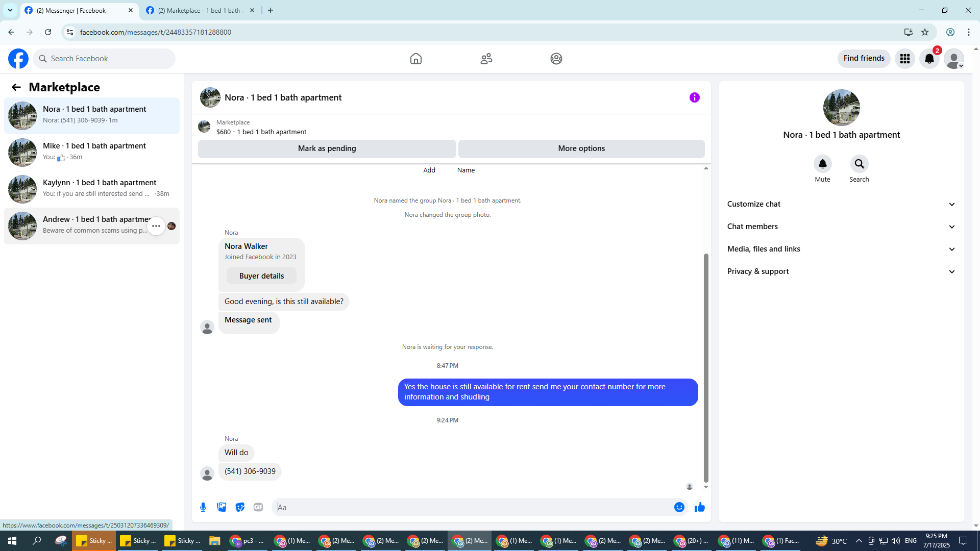This screenshot has height=551, width=980.
Task: Click the (541) 306-9039 message
Action: (250, 471)
